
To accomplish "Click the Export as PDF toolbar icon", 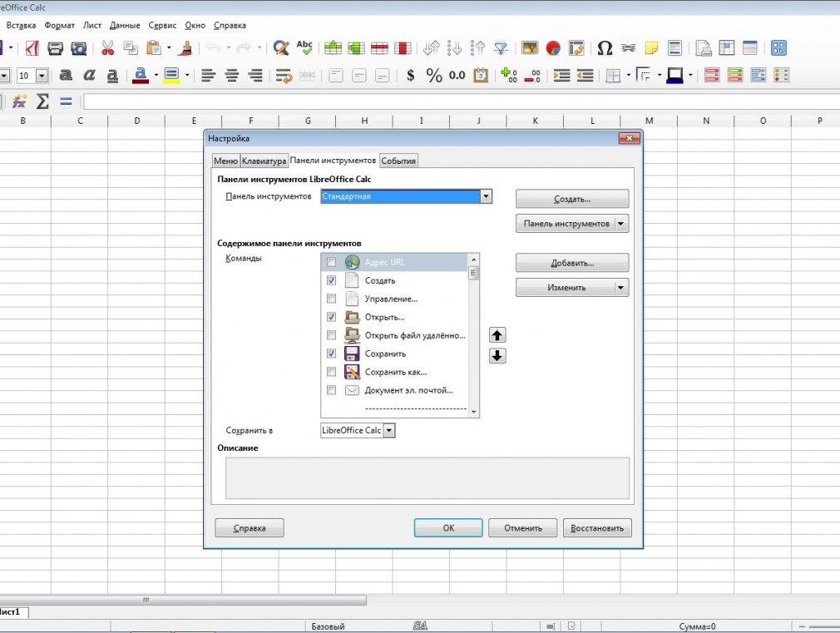I will (x=32, y=48).
